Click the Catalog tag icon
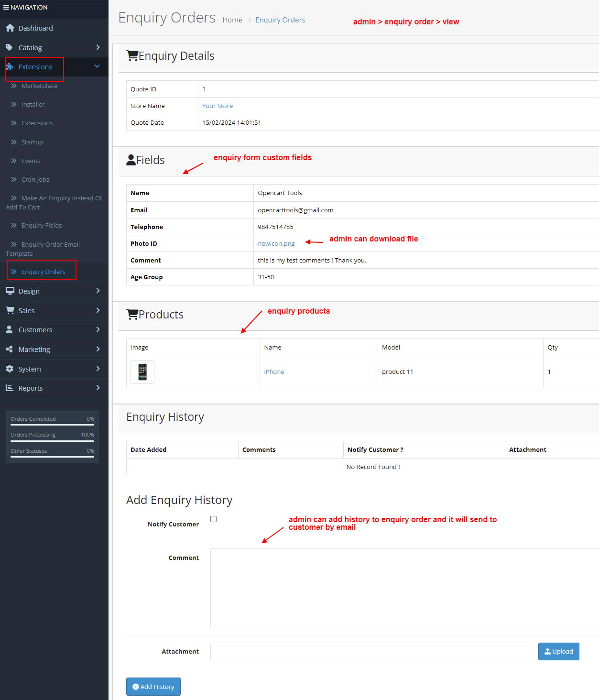This screenshot has height=700, width=599. point(9,47)
